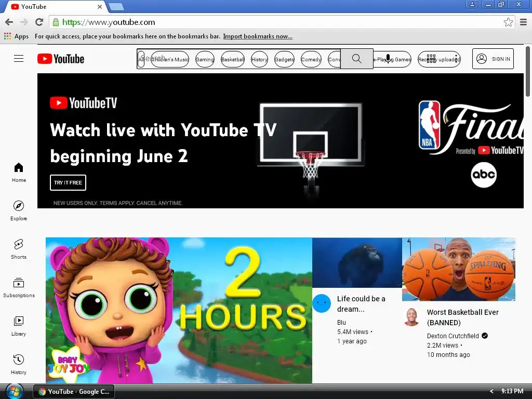This screenshot has width=532, height=399.
Task: Select the Gadgets filter chip
Action: [284, 59]
